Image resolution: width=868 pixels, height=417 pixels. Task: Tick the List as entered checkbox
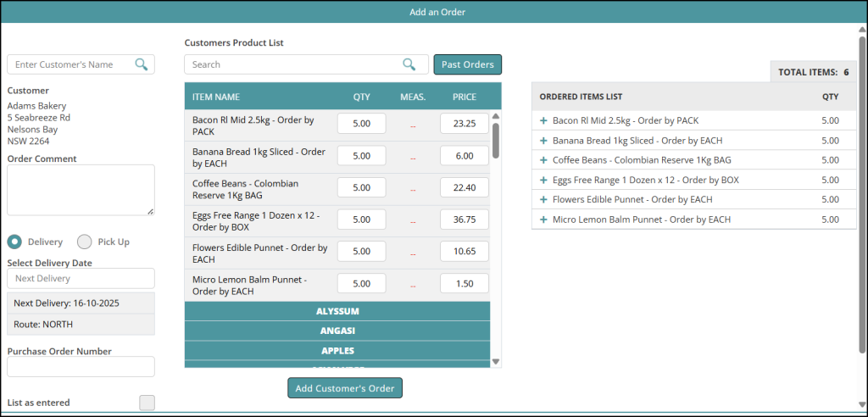coord(147,403)
